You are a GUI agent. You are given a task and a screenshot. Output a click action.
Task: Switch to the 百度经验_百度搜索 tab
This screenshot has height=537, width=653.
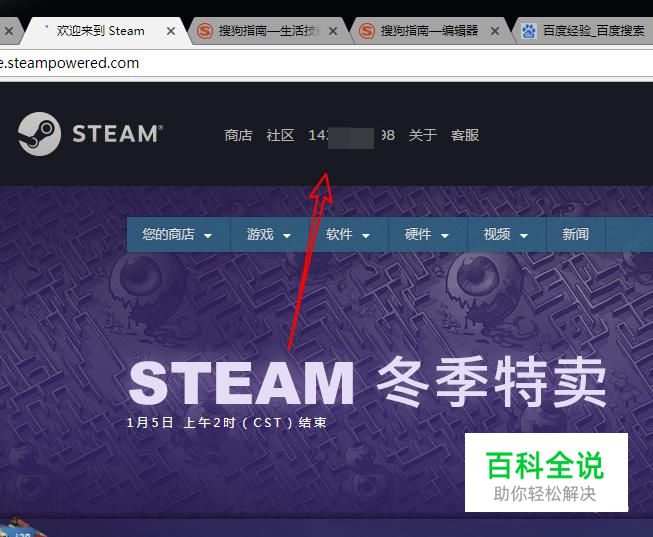[x=583, y=31]
